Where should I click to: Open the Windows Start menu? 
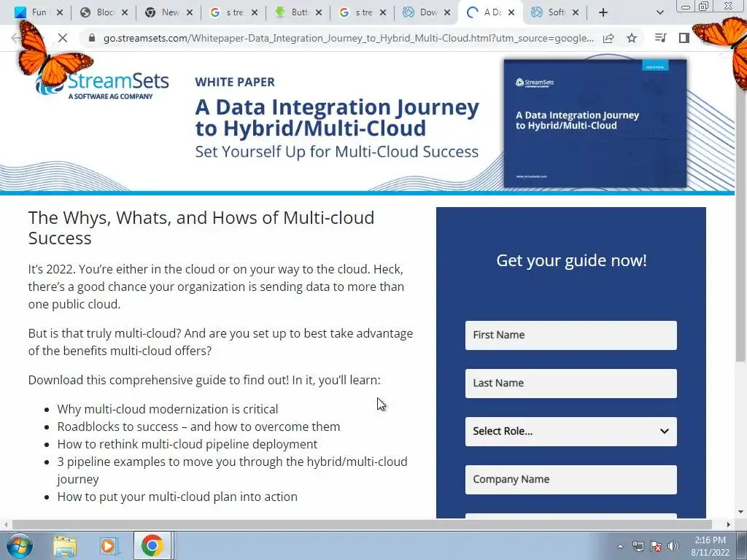tap(19, 545)
